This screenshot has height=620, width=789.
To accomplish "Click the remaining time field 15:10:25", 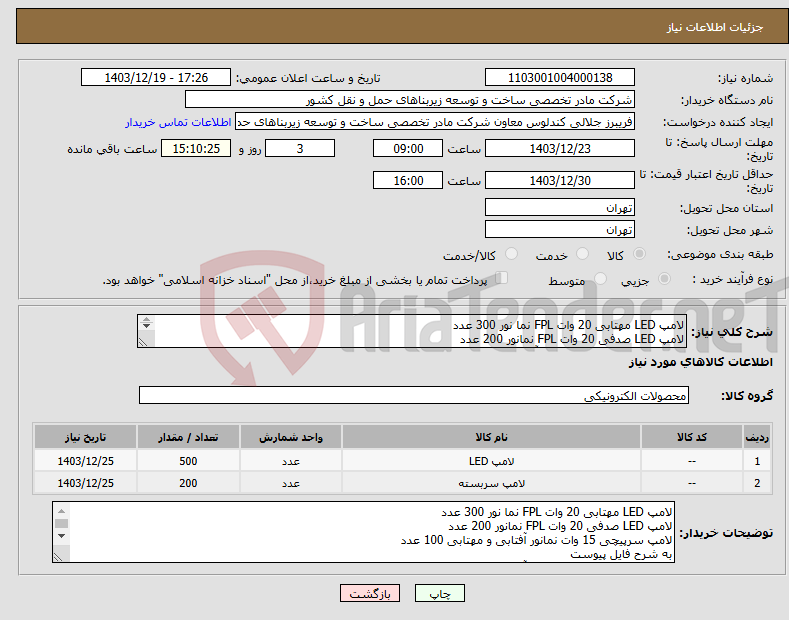I will coord(196,148).
